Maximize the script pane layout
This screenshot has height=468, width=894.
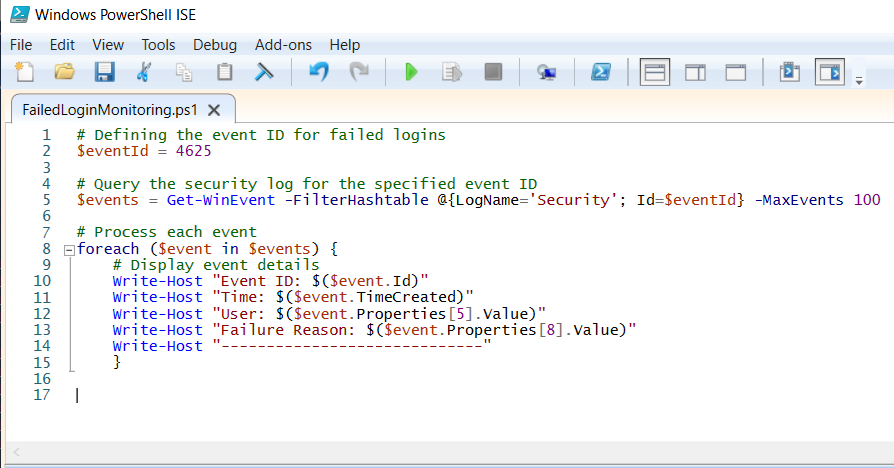click(x=735, y=72)
